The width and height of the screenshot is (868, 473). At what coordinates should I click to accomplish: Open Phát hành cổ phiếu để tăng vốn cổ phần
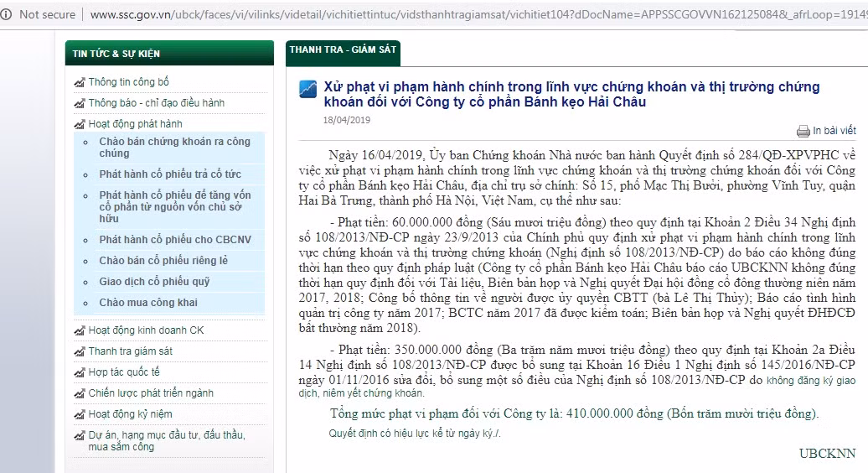pos(175,206)
